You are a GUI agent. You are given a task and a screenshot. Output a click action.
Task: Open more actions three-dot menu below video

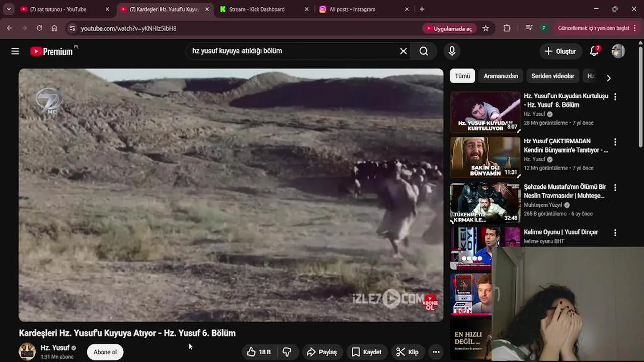pos(436,352)
